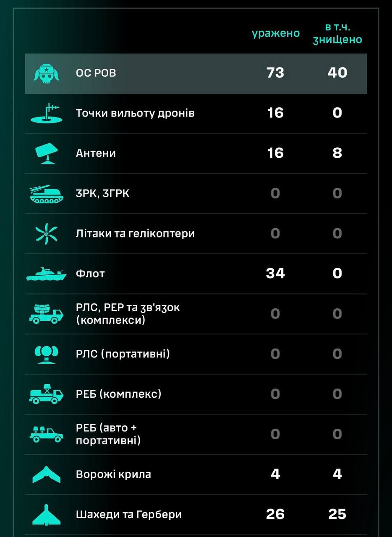Click the 34 value in Флот row
The height and width of the screenshot is (537, 392).
coord(275,274)
